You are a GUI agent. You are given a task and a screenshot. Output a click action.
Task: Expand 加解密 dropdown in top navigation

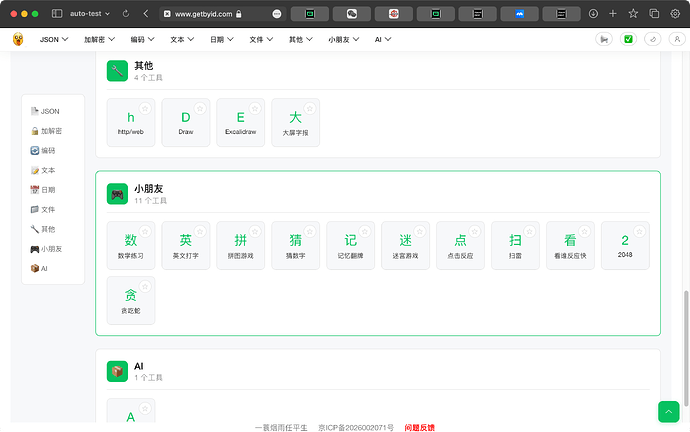[99, 40]
